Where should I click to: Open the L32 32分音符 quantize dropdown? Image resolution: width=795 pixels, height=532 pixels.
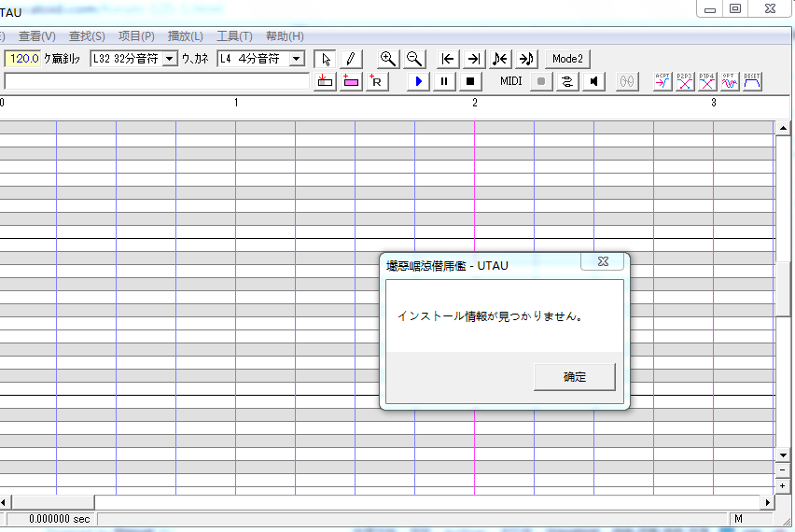tap(169, 59)
